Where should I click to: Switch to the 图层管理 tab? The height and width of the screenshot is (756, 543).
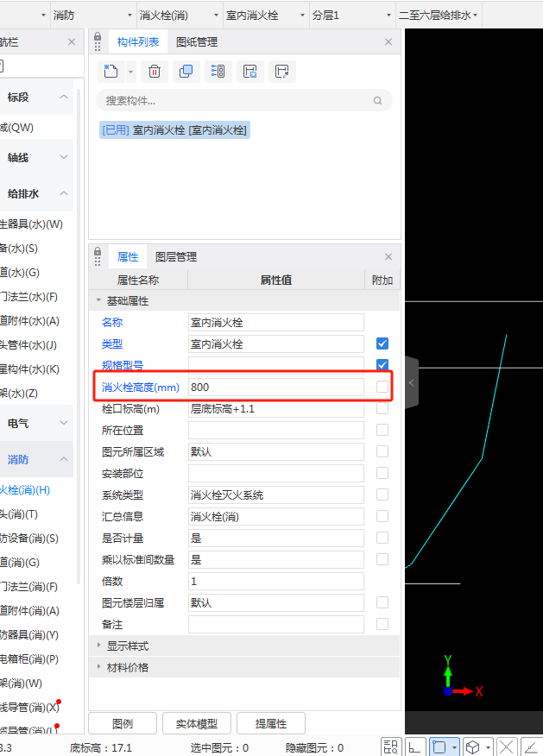click(x=176, y=257)
